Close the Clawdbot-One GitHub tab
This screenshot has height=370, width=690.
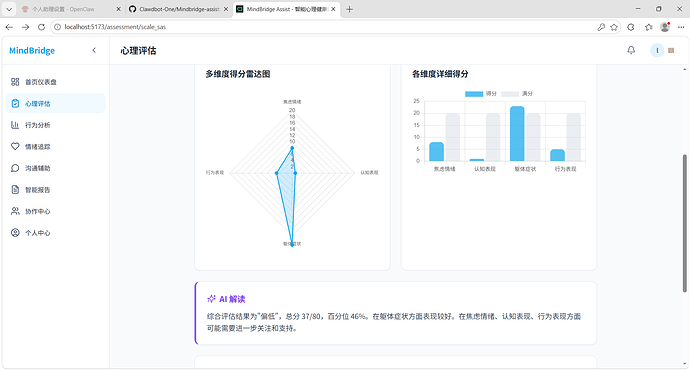pyautogui.click(x=226, y=9)
